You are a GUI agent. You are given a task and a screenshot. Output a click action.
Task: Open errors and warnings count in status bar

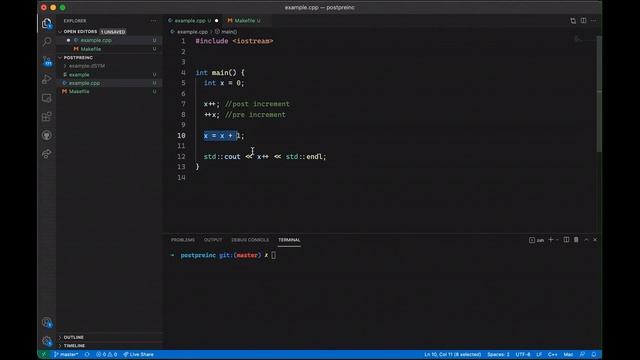(x=107, y=354)
